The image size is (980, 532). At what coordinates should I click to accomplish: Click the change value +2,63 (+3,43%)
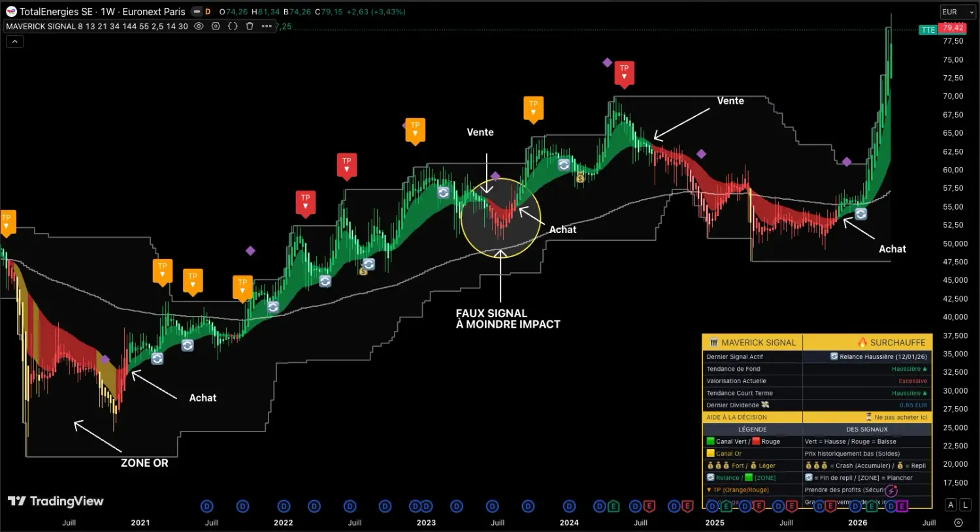(376, 12)
